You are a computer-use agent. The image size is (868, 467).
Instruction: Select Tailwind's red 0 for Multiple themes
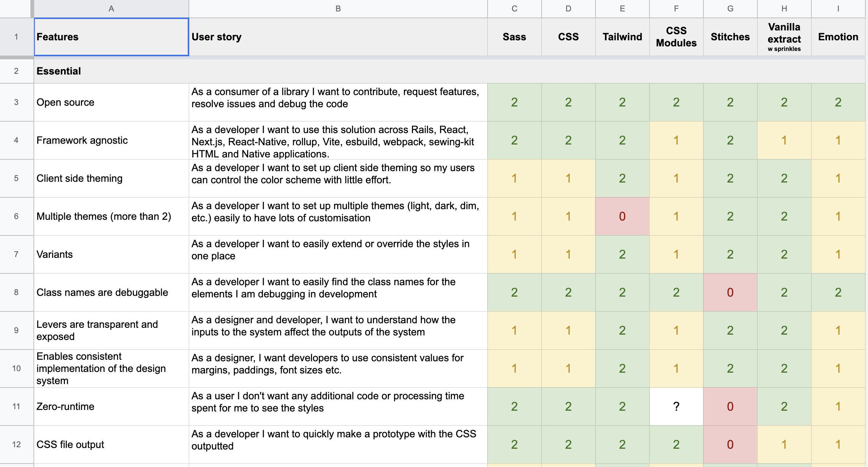coord(622,216)
